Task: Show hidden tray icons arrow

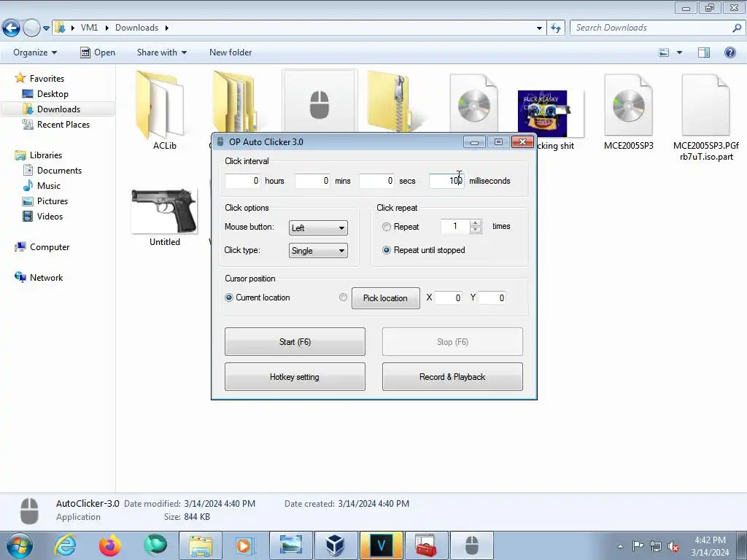Action: [x=620, y=547]
